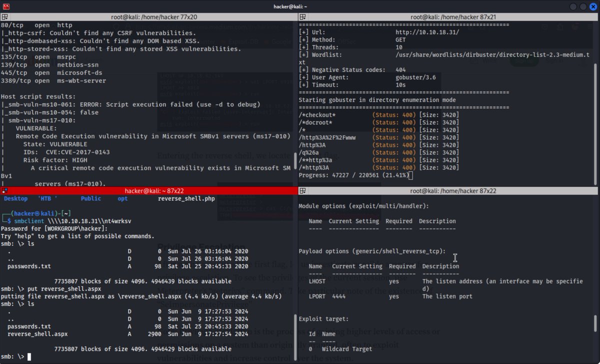The width and height of the screenshot is (600, 364).
Task: Click reverse_shell.aspx in the last listing
Action: click(37, 334)
